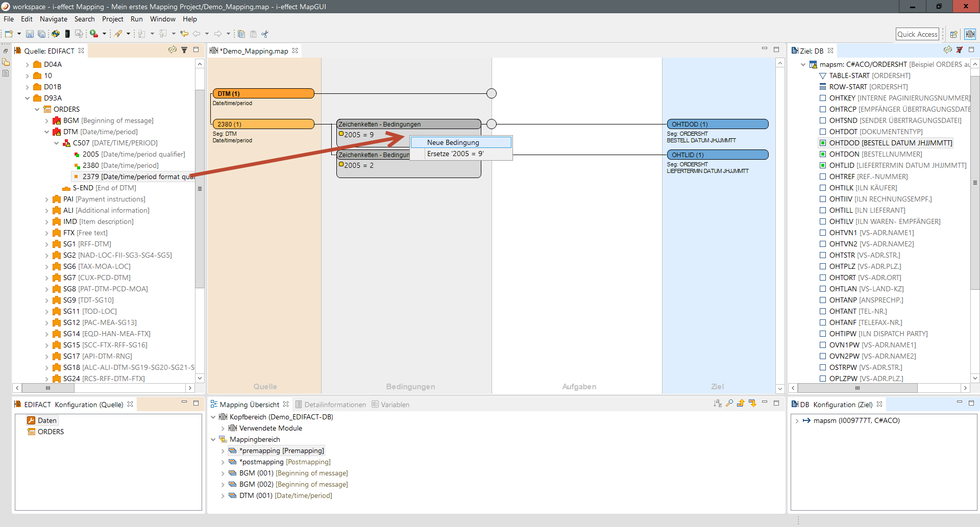
Task: Click the magnifier search icon in Mapping Übersicht
Action: coord(729,404)
